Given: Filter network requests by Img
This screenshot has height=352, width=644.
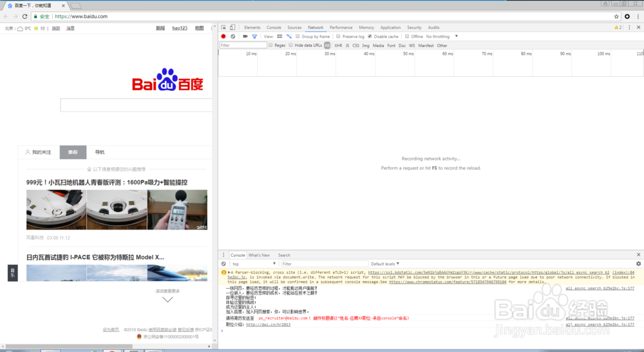Looking at the screenshot, I should pos(366,46).
